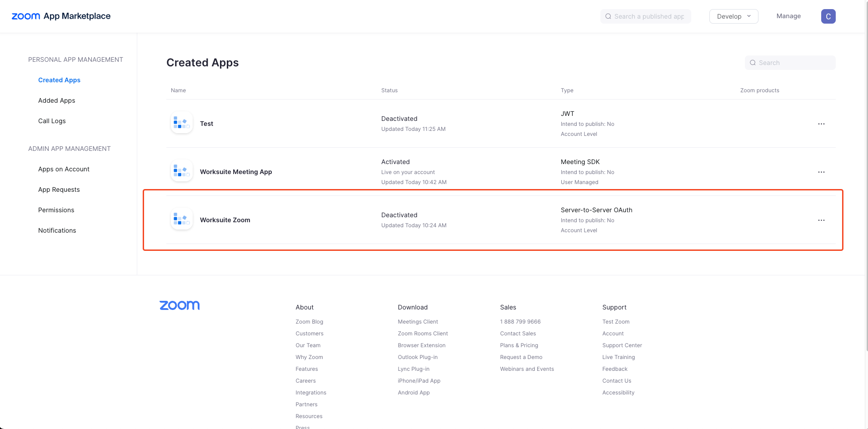
Task: Open Meetings Client download link
Action: (x=418, y=322)
